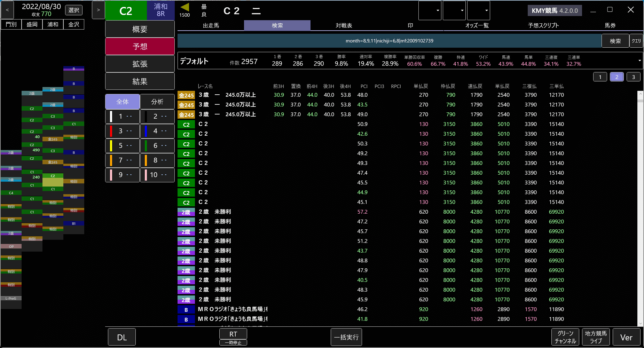Image resolution: width=644 pixels, height=348 pixels.
Task: Open the 拡張 section
Action: click(x=140, y=64)
